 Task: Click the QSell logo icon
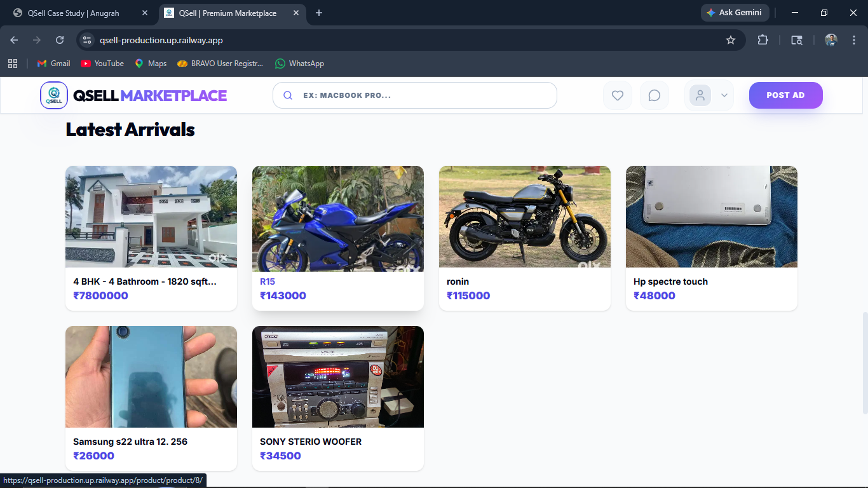(x=54, y=95)
